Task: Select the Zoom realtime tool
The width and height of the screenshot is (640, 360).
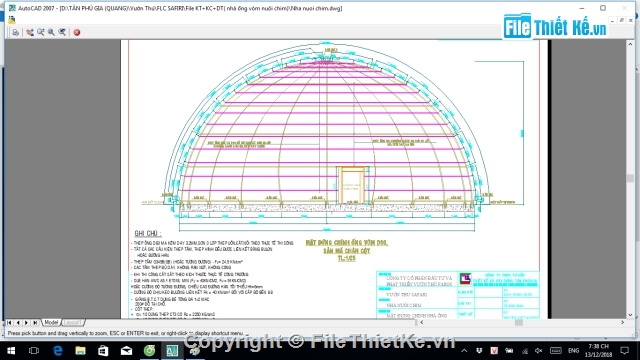Action: pyautogui.click(x=41, y=32)
